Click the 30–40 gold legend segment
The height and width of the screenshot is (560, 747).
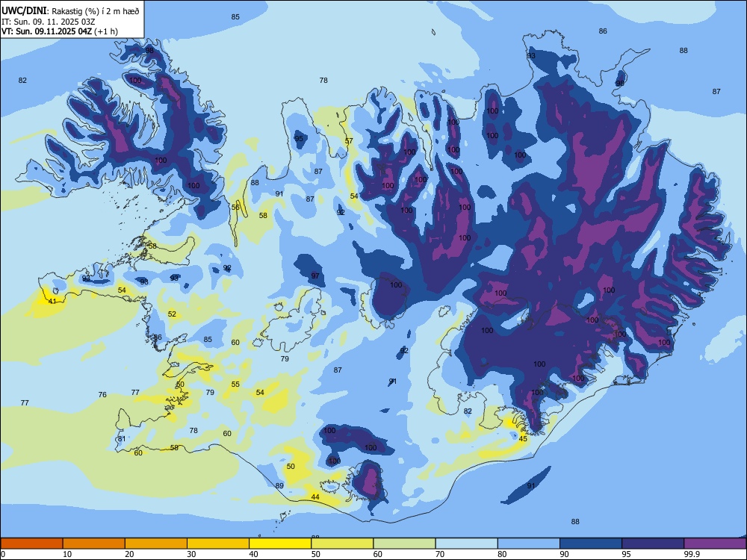point(218,544)
